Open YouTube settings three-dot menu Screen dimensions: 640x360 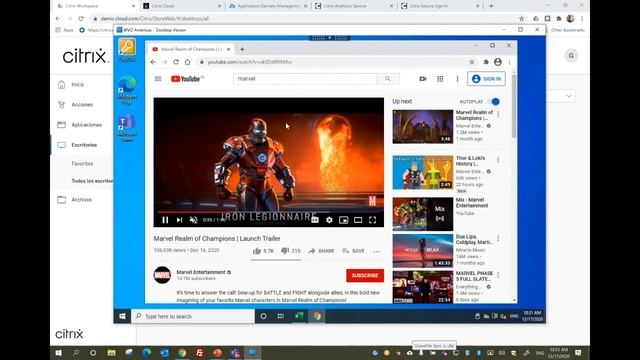[457, 79]
